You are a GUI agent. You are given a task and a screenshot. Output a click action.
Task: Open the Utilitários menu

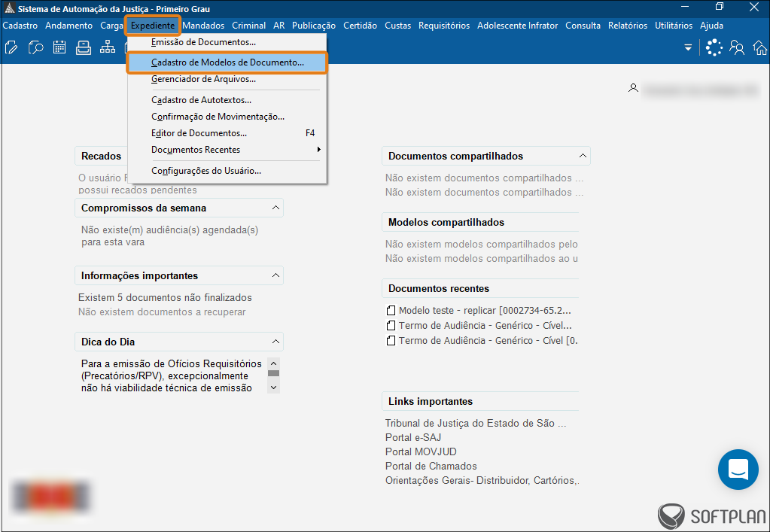pos(674,26)
